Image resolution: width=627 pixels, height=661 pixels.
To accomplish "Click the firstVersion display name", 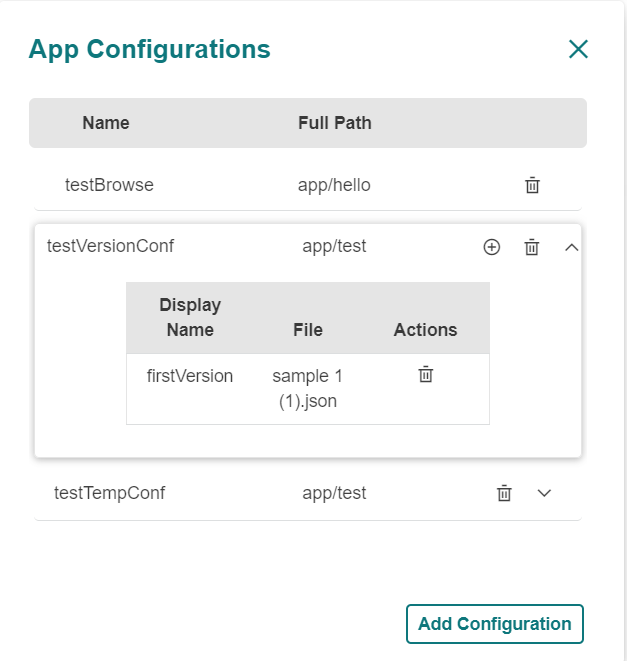I will point(190,376).
